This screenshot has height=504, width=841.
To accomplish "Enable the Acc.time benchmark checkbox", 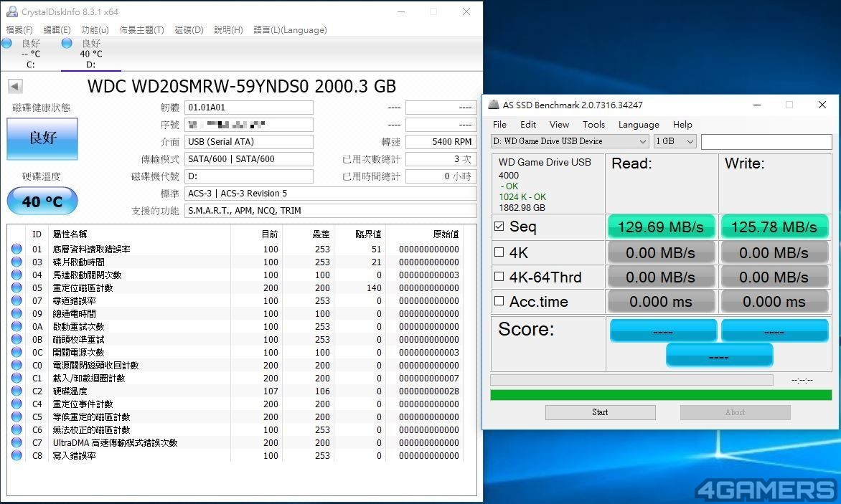I will click(499, 301).
